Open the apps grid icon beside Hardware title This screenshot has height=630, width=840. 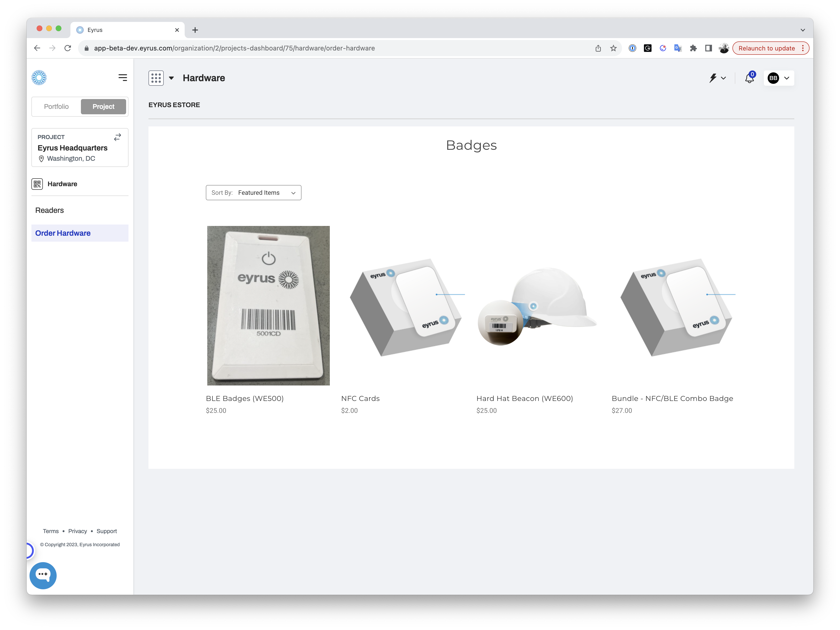pyautogui.click(x=156, y=78)
